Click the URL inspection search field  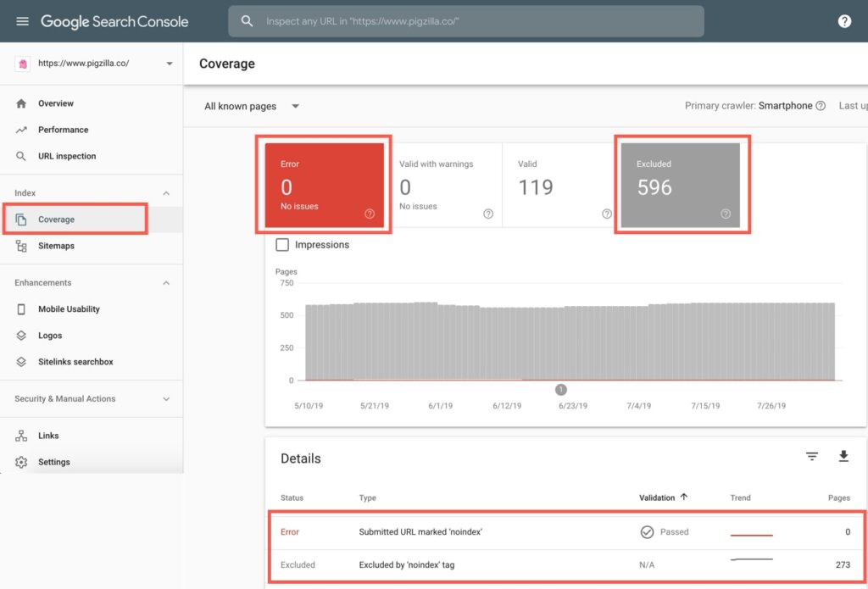pyautogui.click(x=466, y=21)
